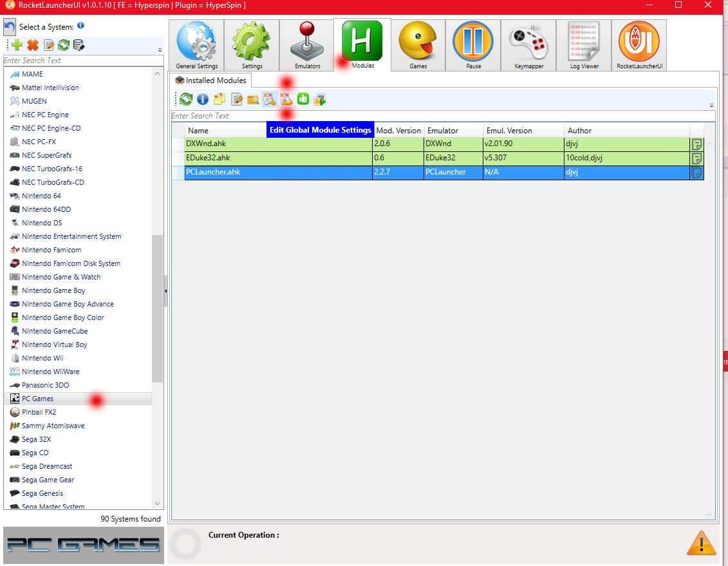Open the notes icon for DXWnd.ahk row
Image resolution: width=728 pixels, height=566 pixels.
point(696,144)
